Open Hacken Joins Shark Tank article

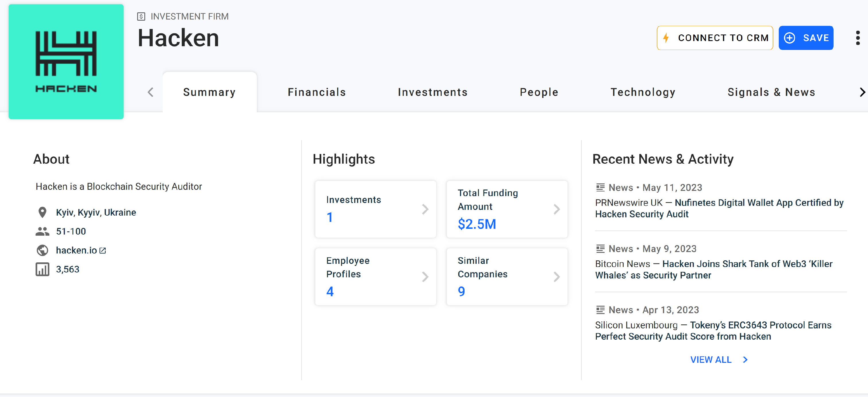tap(714, 270)
